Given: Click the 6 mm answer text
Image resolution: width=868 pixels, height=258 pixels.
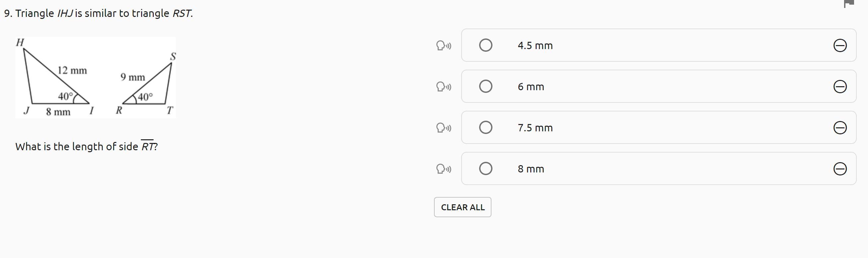Looking at the screenshot, I should point(531,87).
